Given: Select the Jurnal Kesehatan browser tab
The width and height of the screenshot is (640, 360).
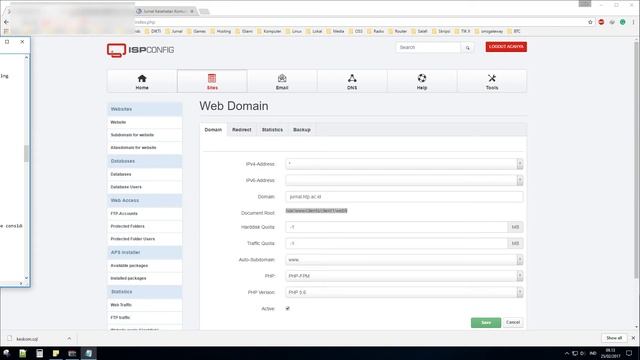Looking at the screenshot, I should pos(166,11).
